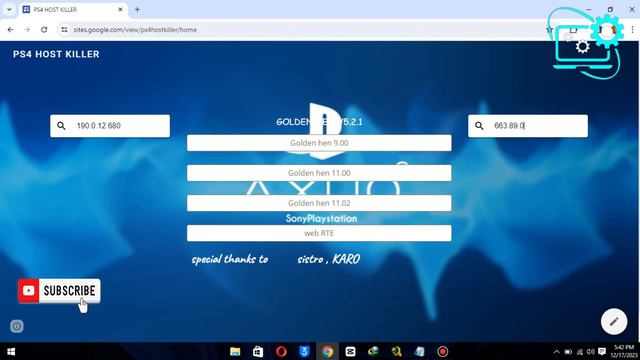Click the YouTube Subscribe button

[x=59, y=291]
